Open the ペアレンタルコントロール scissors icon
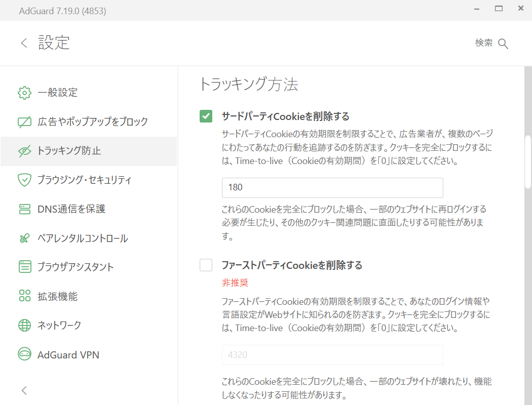The height and width of the screenshot is (405, 532). 24,238
